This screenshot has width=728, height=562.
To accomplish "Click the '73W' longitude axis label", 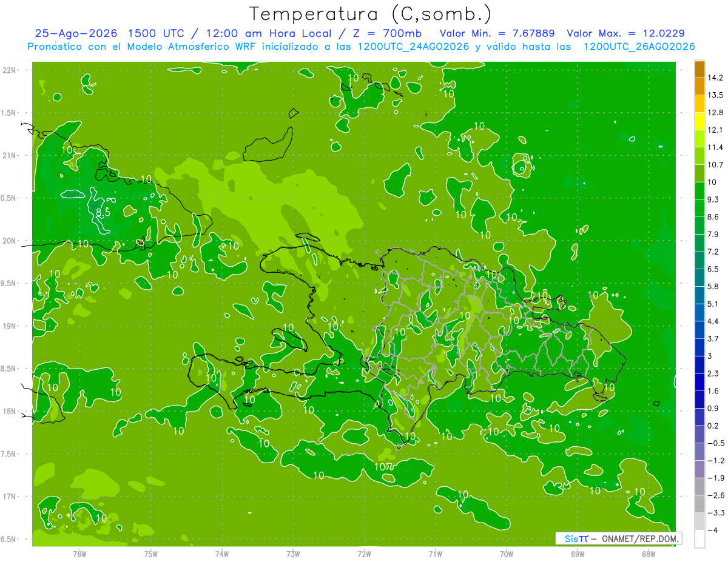I will click(x=293, y=554).
